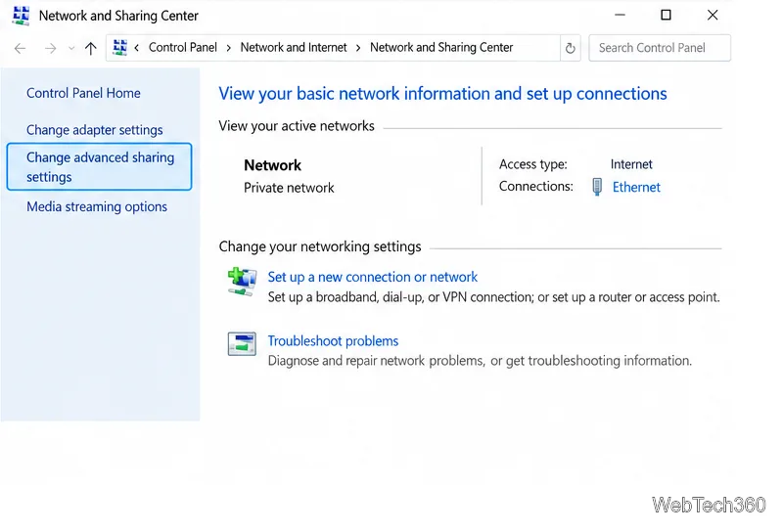Open recent locations dropdown arrow
Screen dimensions: 783x532
[71, 49]
